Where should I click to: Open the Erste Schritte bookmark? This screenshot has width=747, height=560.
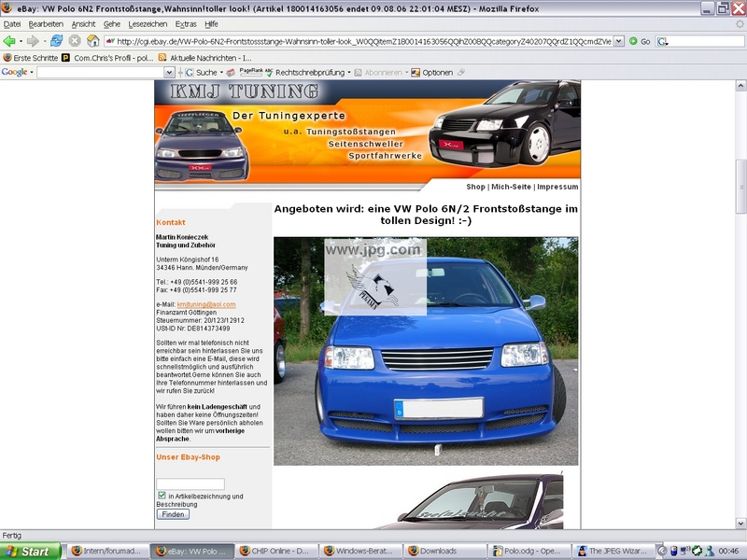31,58
